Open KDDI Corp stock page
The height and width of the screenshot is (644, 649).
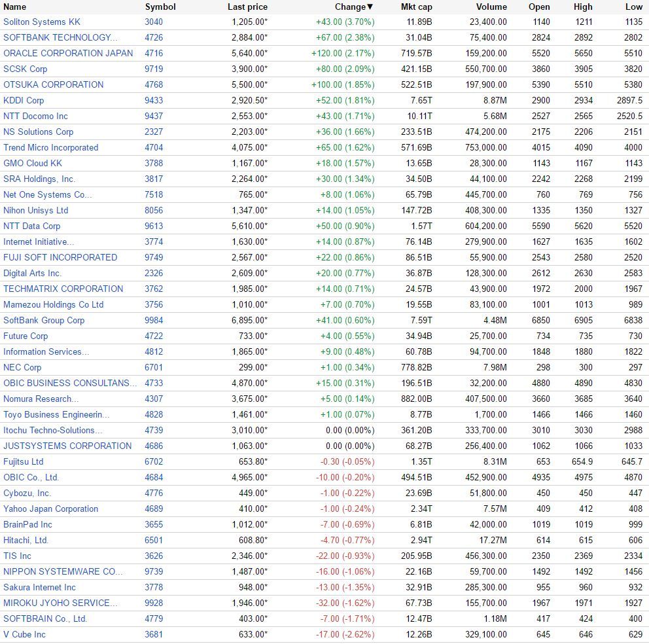point(24,101)
